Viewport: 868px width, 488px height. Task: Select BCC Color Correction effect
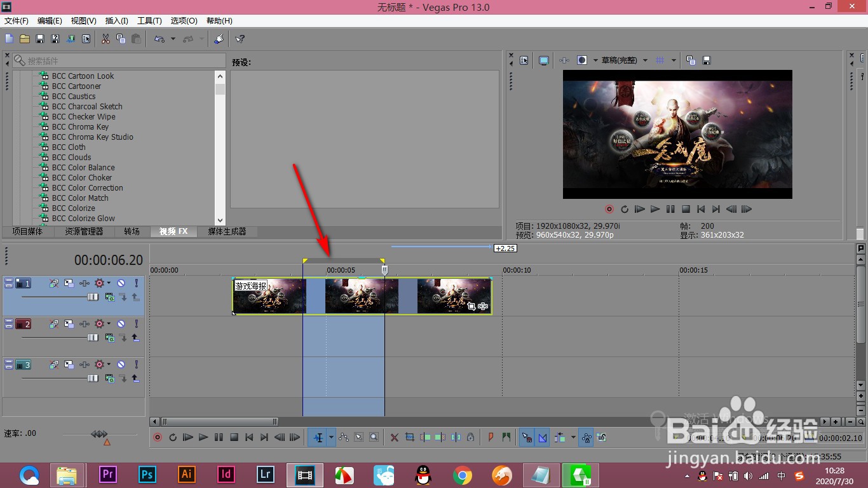88,187
